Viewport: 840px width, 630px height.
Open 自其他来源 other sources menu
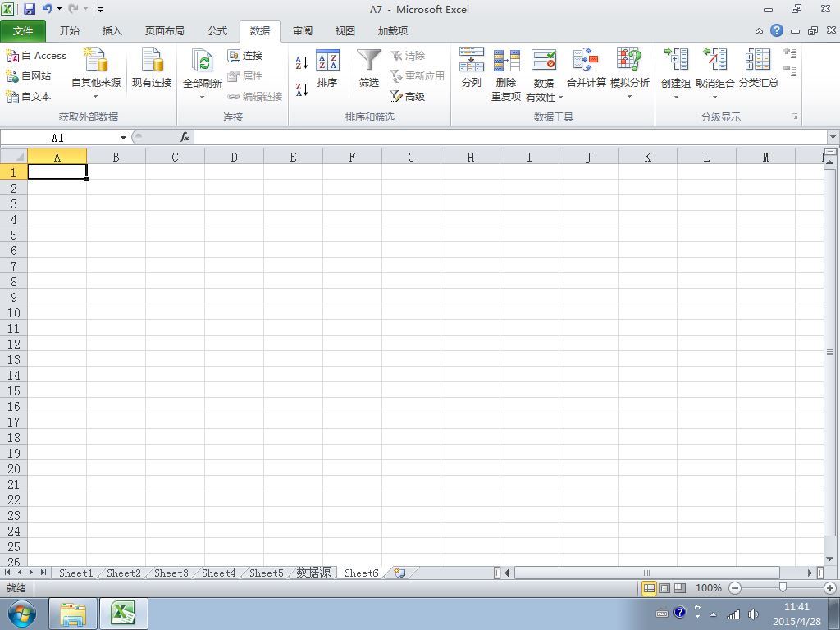[96, 74]
